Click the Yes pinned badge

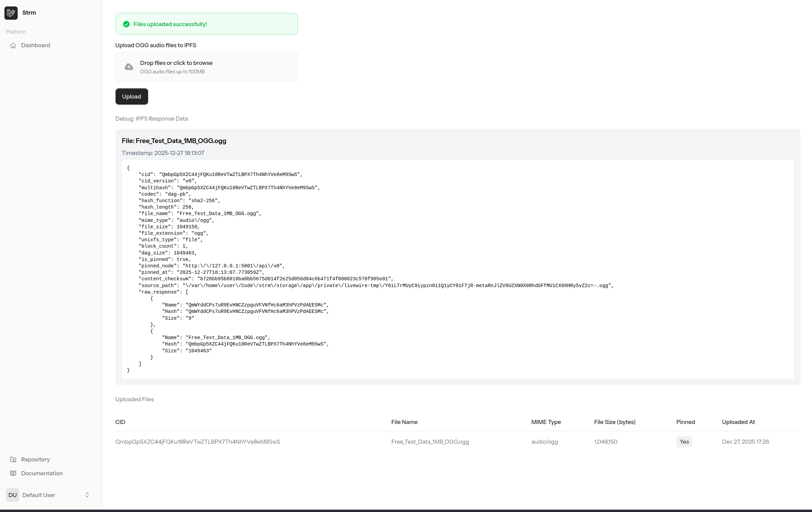pyautogui.click(x=684, y=442)
